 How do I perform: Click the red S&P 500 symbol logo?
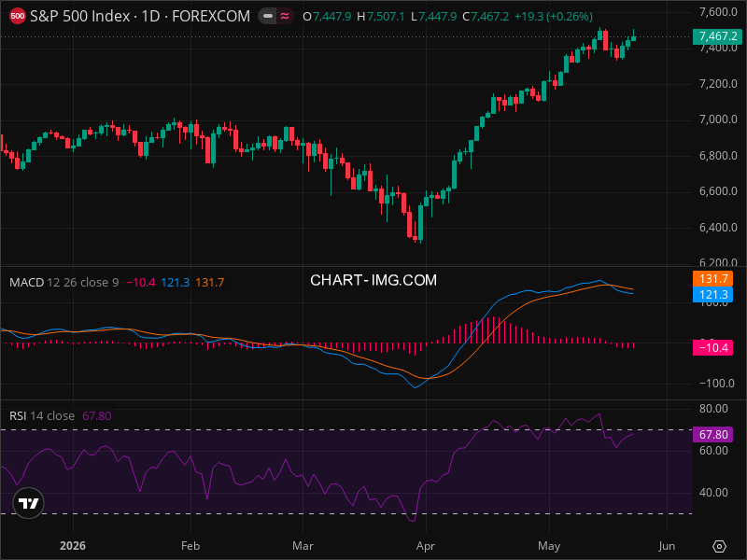tap(18, 16)
